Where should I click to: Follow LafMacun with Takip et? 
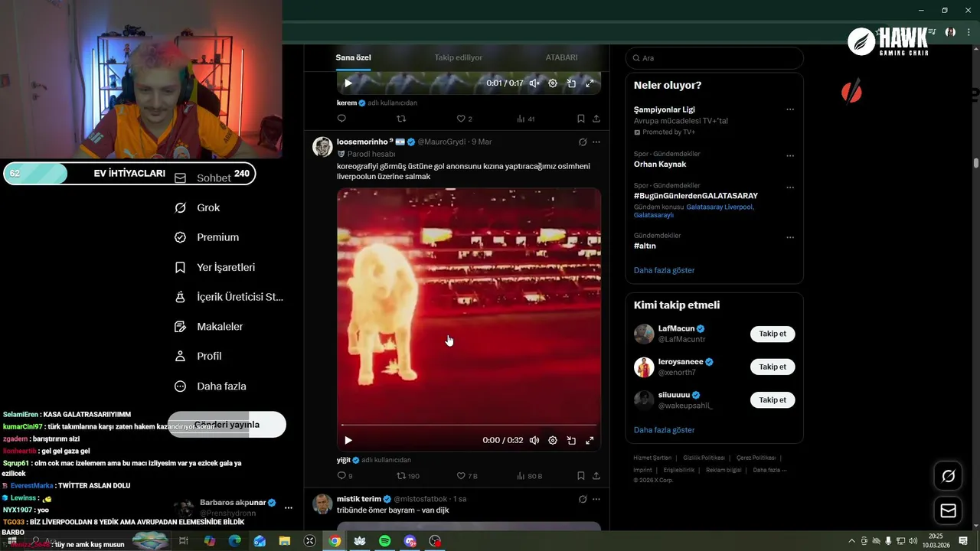(x=773, y=334)
